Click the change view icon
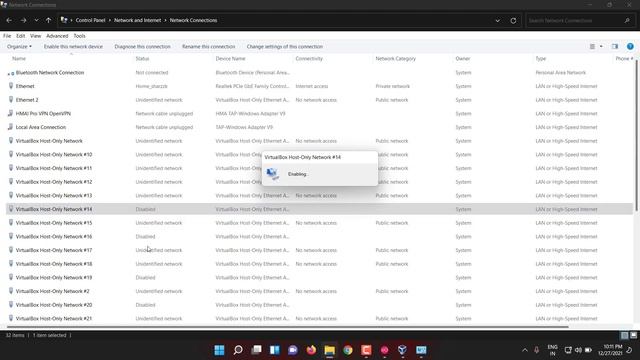The width and height of the screenshot is (640, 360). click(592, 47)
